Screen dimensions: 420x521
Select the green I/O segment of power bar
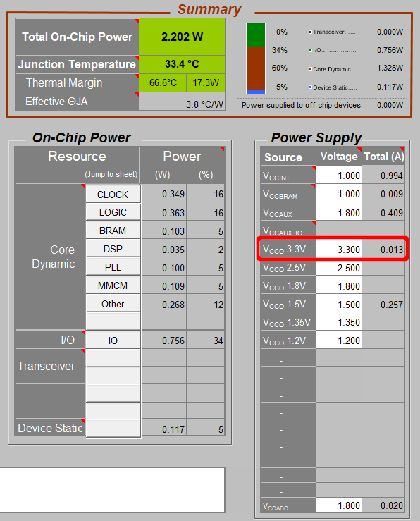pyautogui.click(x=256, y=35)
